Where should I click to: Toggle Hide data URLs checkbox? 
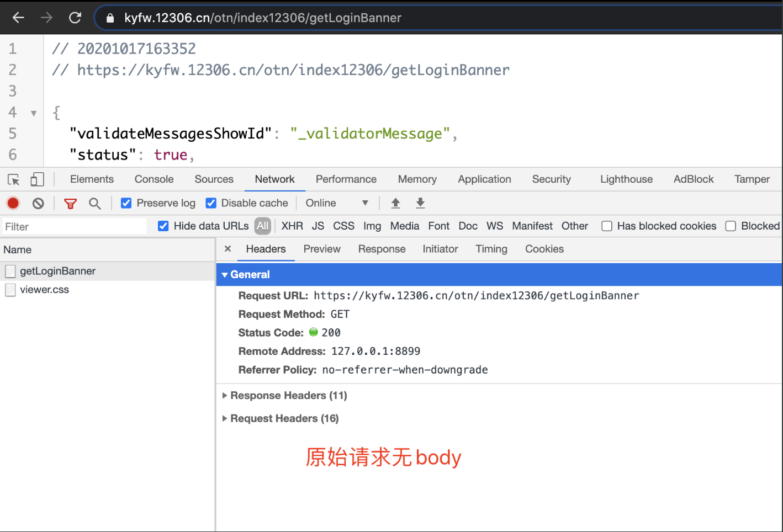[x=163, y=226]
